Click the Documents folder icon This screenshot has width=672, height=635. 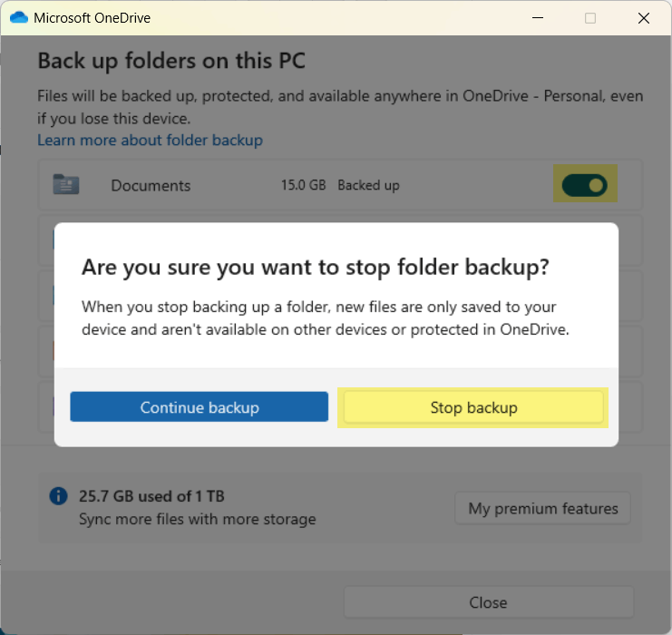(x=66, y=185)
